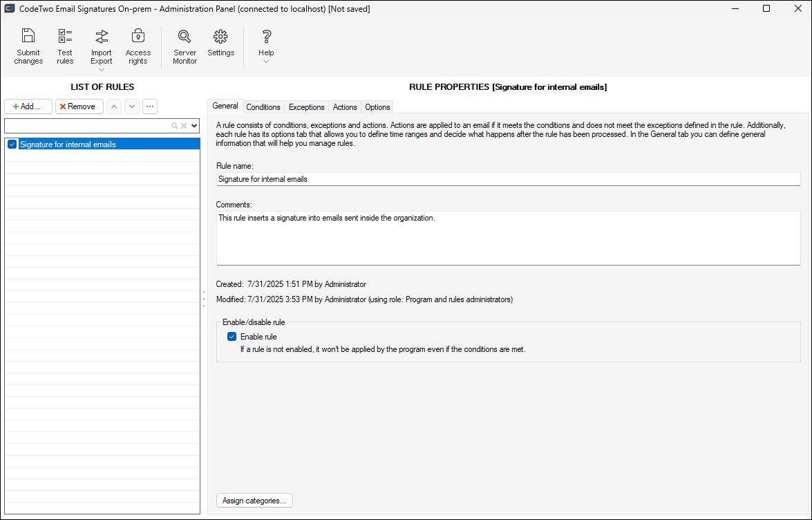
Task: Uncheck the Enable rule checkbox
Action: (x=232, y=337)
